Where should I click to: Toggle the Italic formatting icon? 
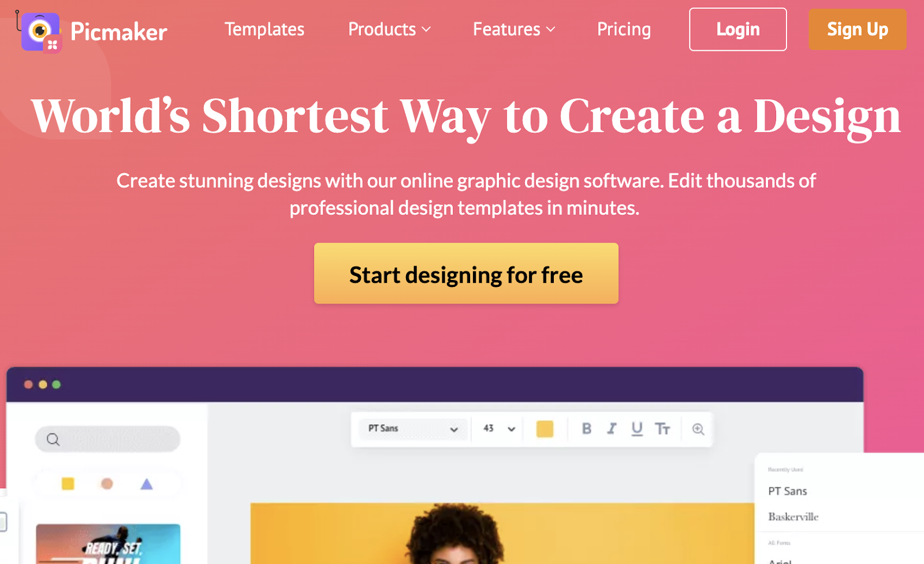click(612, 428)
